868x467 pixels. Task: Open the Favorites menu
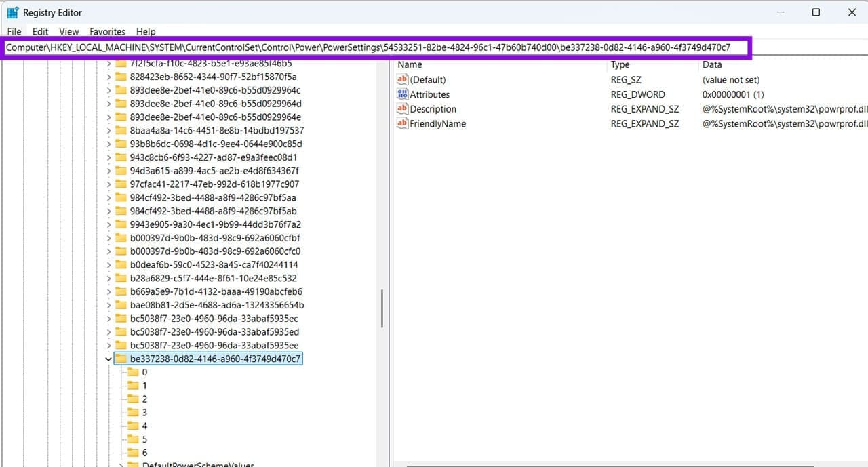click(108, 31)
